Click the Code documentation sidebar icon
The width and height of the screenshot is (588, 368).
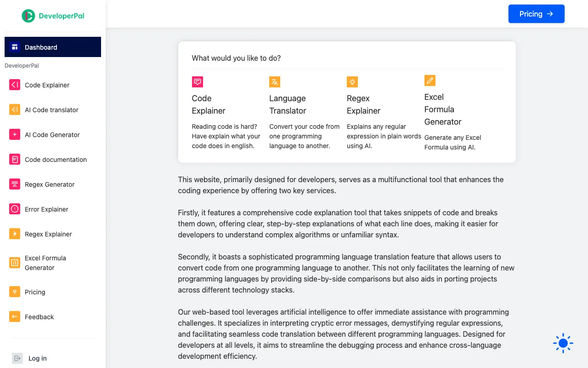click(14, 159)
